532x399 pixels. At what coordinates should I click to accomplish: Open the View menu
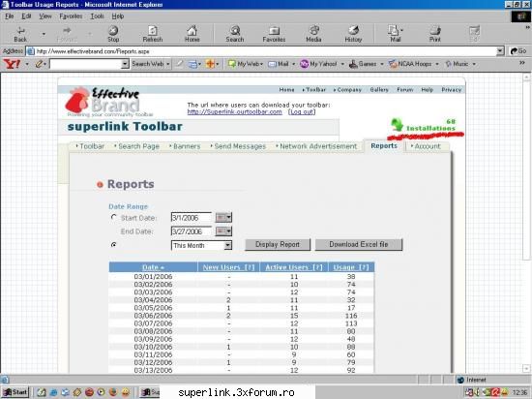(45, 15)
